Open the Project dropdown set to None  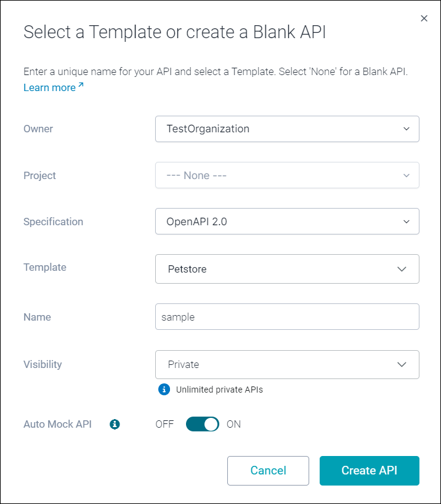[x=287, y=175]
